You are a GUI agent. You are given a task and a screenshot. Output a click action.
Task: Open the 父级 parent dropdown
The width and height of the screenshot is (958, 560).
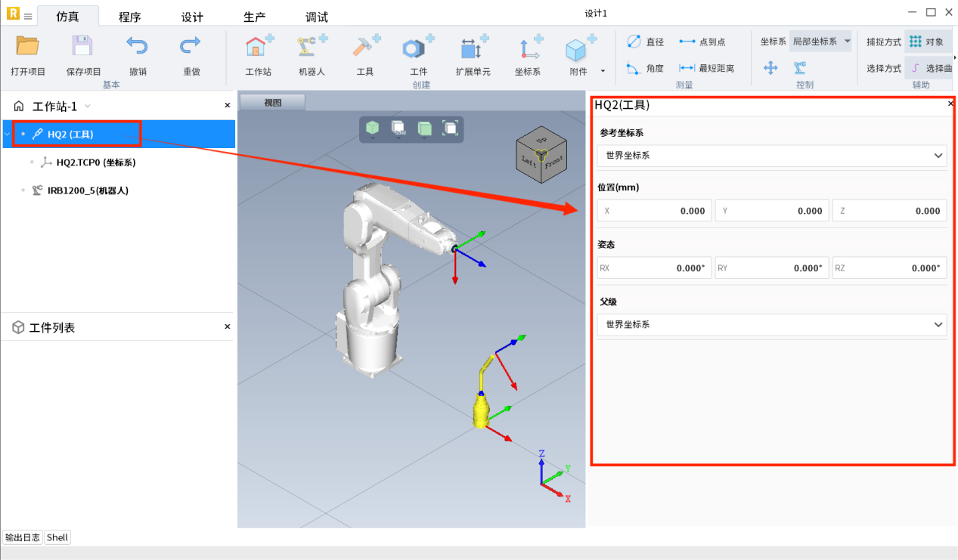[771, 325]
